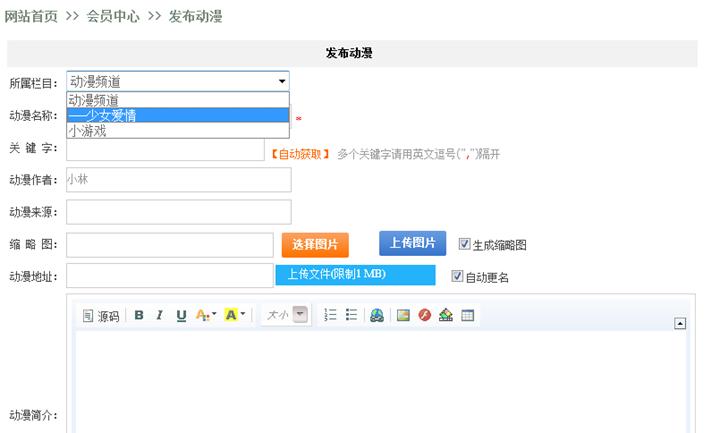Click the insert hyperlink globe icon
This screenshot has height=433, width=720.
(x=377, y=315)
